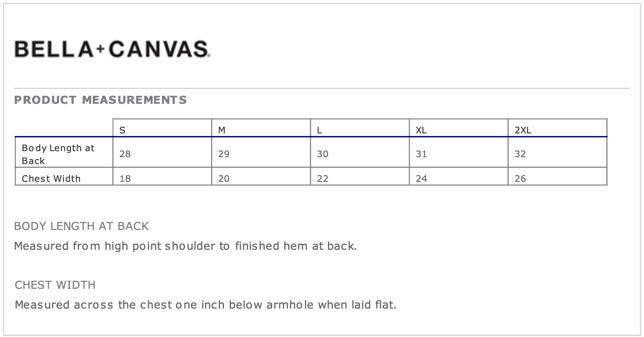Click the 2XL size column header
This screenshot has width=644, height=337.
tap(523, 130)
